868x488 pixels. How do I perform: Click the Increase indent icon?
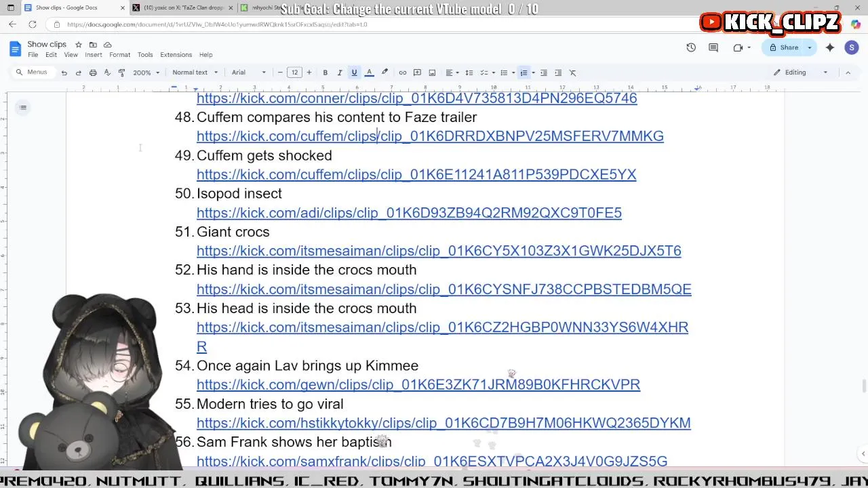click(x=558, y=73)
